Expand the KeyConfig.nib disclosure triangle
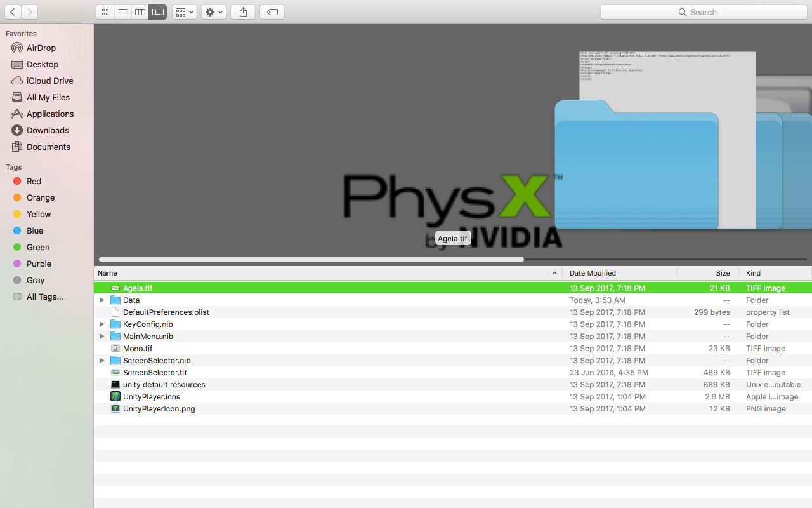 (x=101, y=324)
